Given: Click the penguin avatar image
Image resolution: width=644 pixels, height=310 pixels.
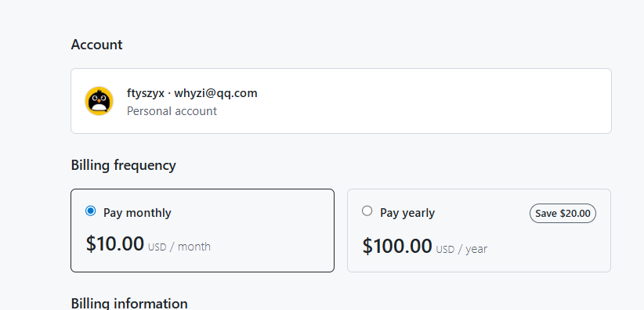Looking at the screenshot, I should pyautogui.click(x=99, y=101).
